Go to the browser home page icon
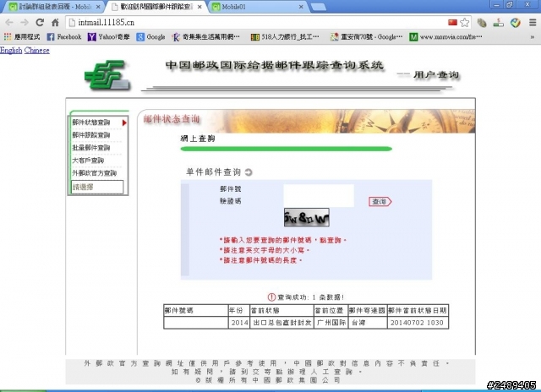This screenshot has width=541, height=392. [x=55, y=23]
